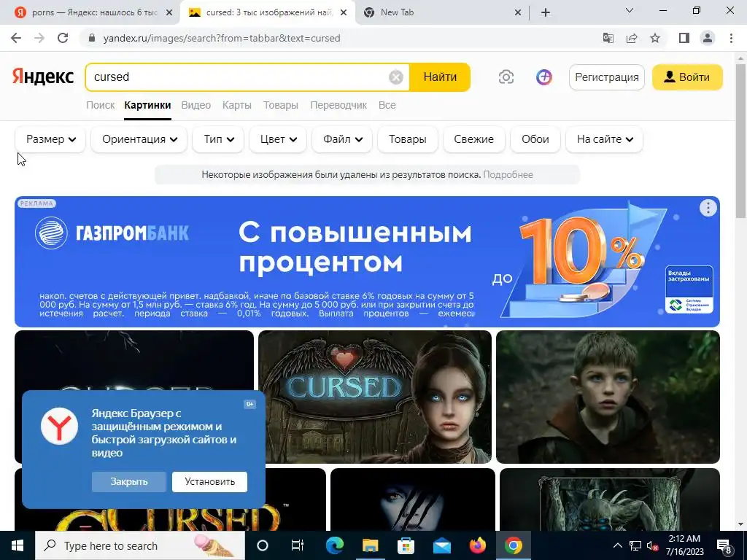
Task: Open the Chrome side panel icon
Action: coord(684,38)
